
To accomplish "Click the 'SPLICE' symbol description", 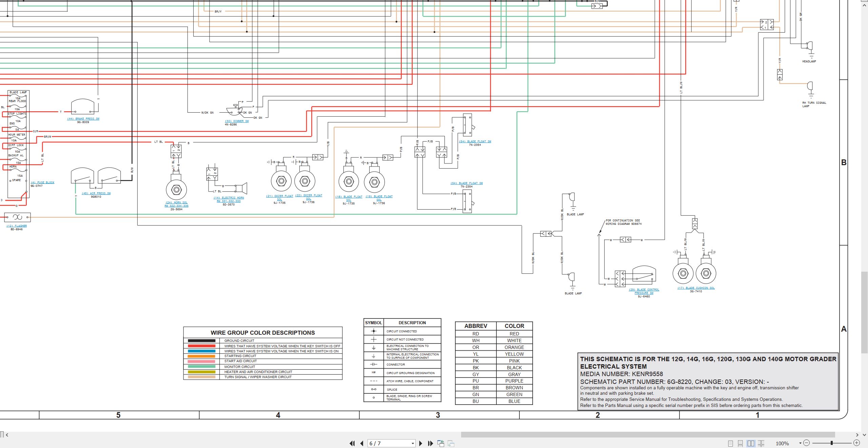I will [x=392, y=390].
